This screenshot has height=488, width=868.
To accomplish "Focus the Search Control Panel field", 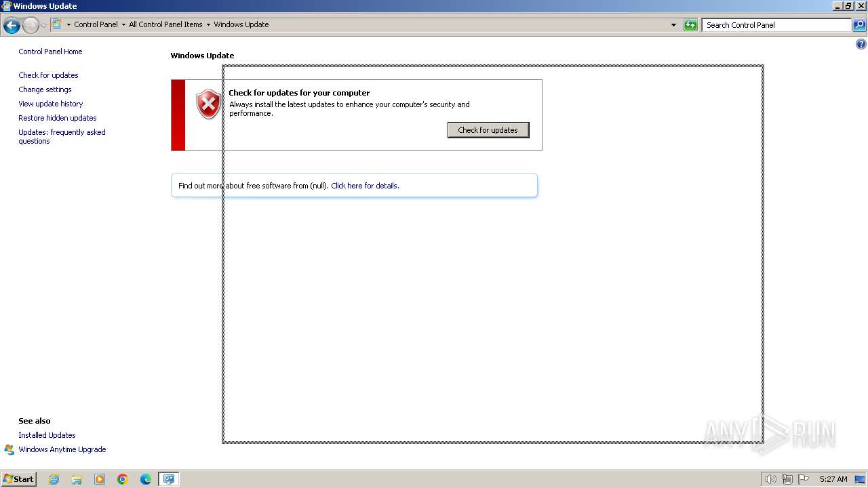I will pos(776,25).
